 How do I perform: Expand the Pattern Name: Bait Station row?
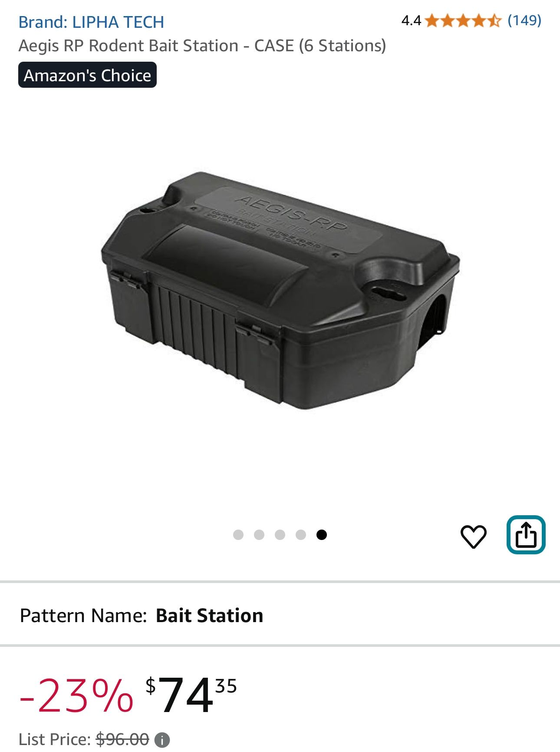[x=280, y=616]
